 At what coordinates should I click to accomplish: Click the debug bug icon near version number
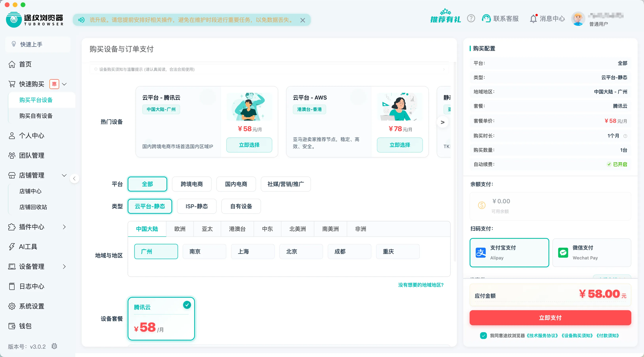pos(54,346)
